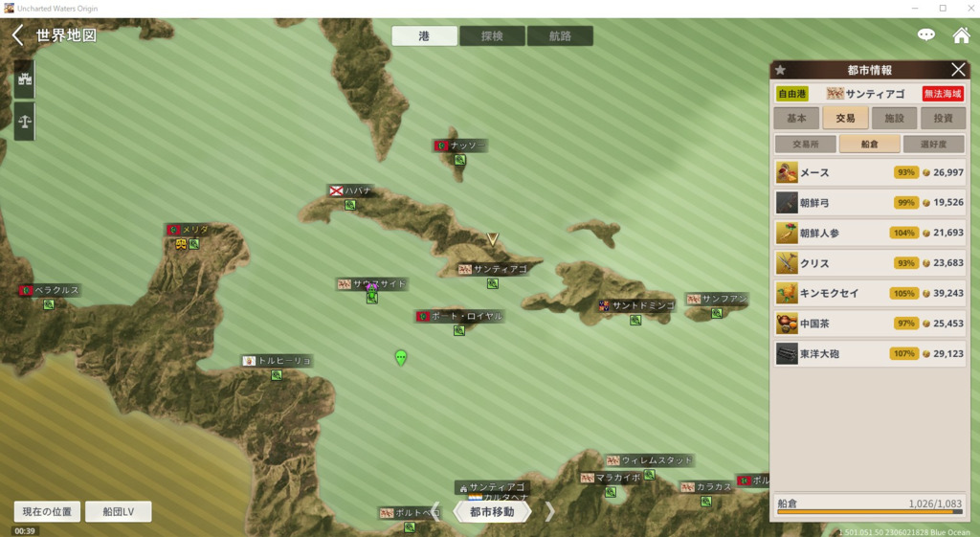Click the 船倉 capacity bar 1,026/1,083
Screen dimensions: 980x537
click(x=869, y=511)
